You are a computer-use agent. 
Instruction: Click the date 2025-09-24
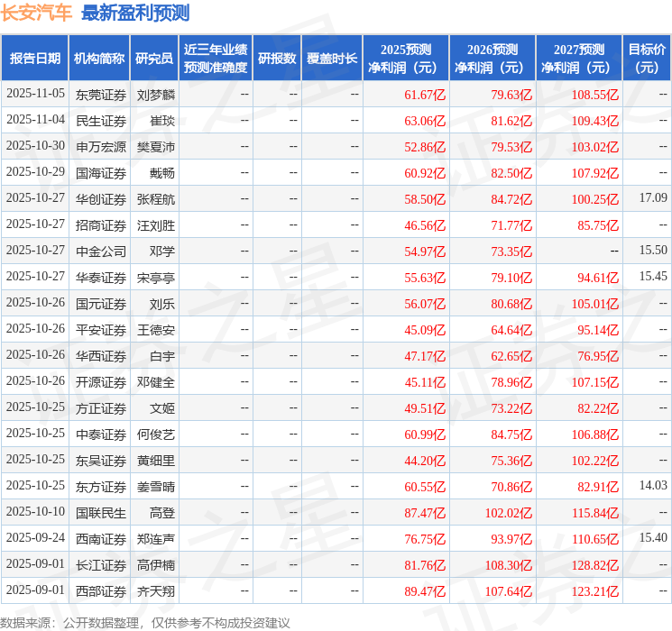35,537
